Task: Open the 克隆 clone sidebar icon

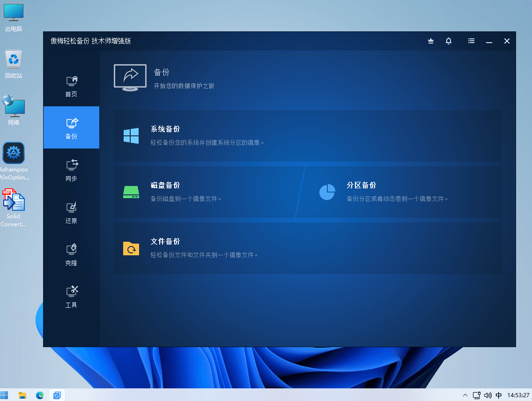Action: tap(72, 249)
